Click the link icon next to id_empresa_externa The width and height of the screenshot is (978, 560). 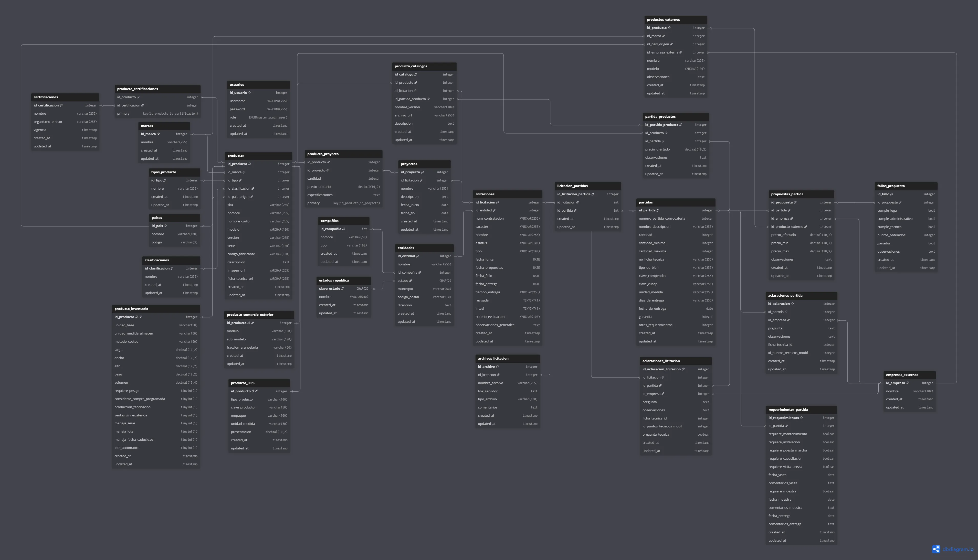click(x=681, y=52)
